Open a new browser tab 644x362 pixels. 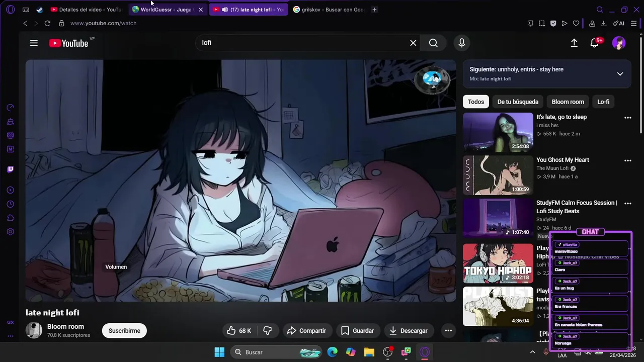click(x=374, y=10)
